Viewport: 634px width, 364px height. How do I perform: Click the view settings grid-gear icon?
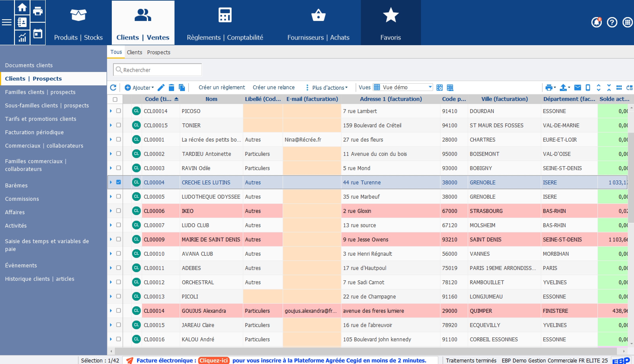click(439, 88)
